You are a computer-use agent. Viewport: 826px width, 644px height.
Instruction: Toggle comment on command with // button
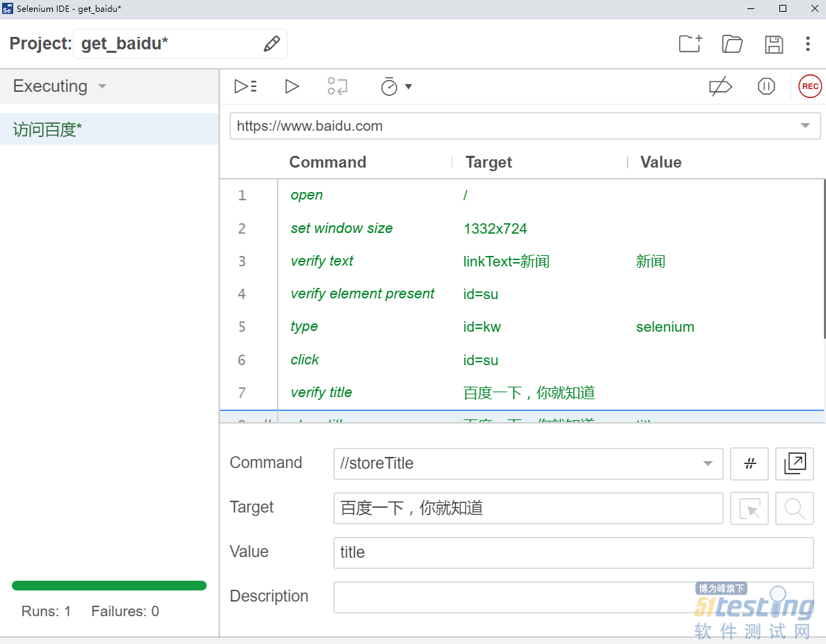749,463
